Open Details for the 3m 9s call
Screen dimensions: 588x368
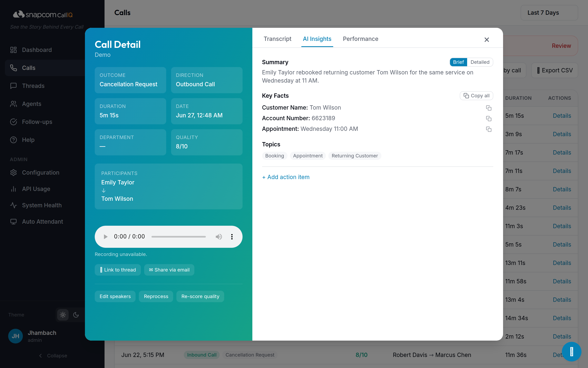562,134
